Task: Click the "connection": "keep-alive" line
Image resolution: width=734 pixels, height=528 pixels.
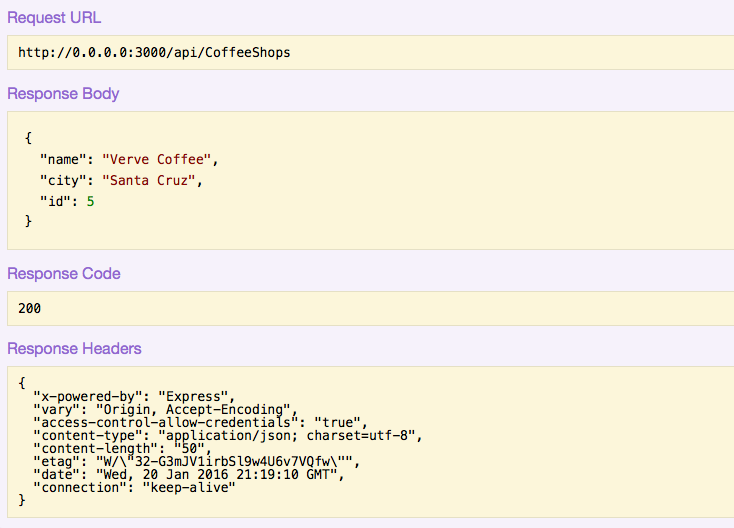Action: pyautogui.click(x=134, y=488)
